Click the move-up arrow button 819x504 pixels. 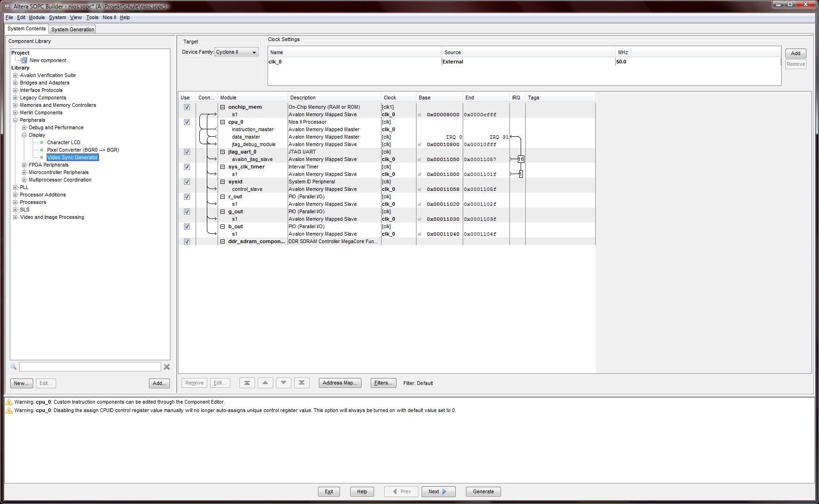pos(265,383)
